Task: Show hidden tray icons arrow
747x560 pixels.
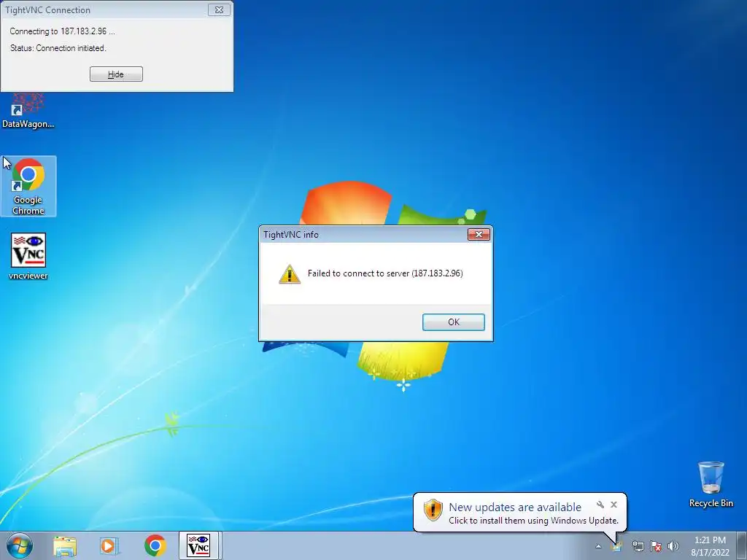Action: (598, 547)
